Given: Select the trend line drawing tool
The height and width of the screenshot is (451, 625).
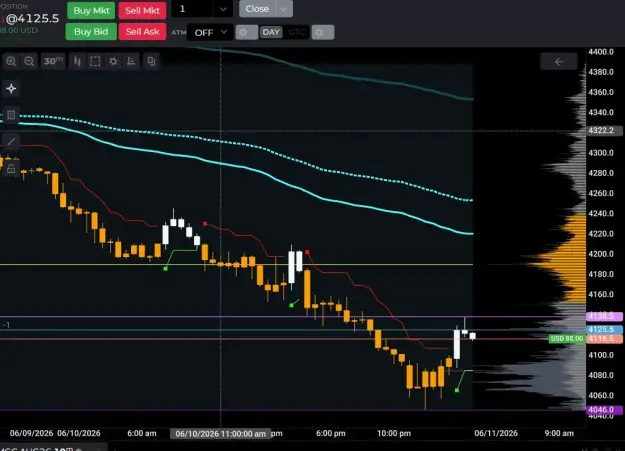Looking at the screenshot, I should 11,142.
